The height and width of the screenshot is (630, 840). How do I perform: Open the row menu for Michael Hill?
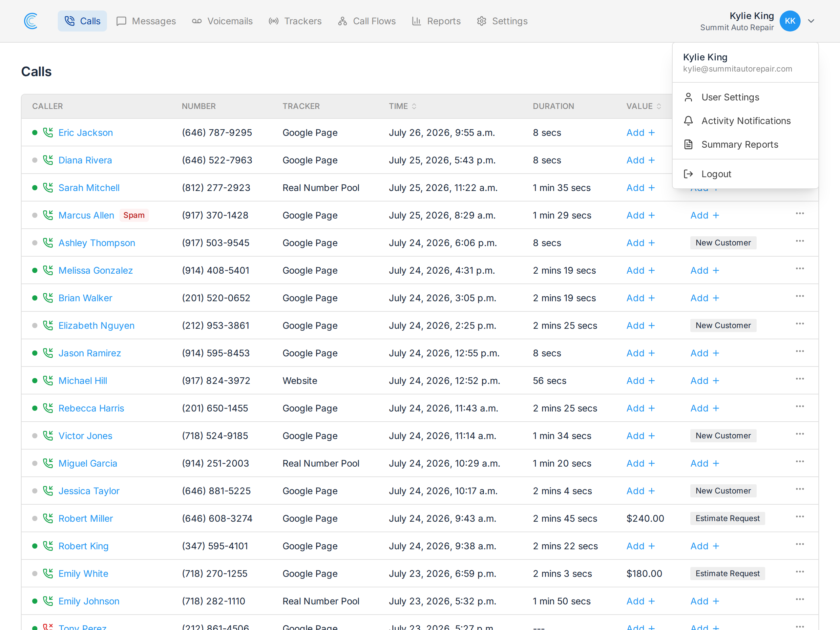800,379
